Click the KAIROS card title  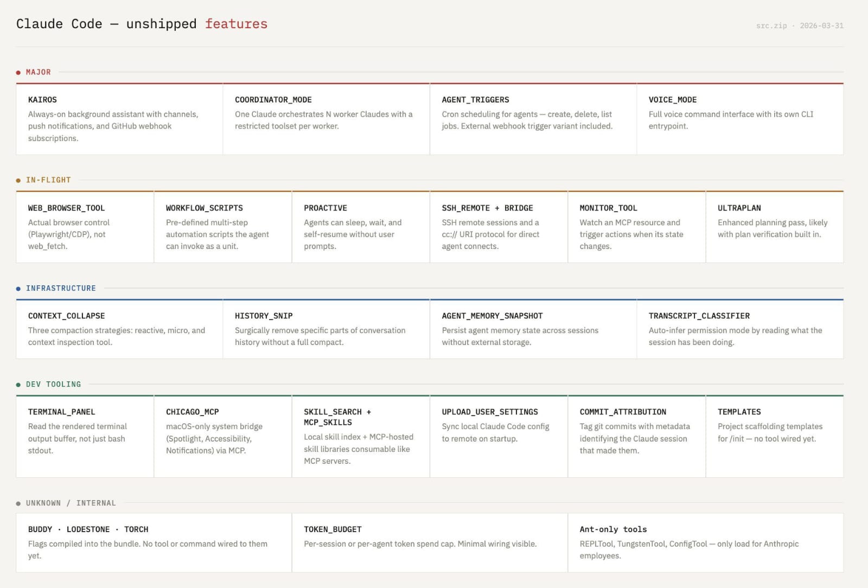pyautogui.click(x=42, y=100)
